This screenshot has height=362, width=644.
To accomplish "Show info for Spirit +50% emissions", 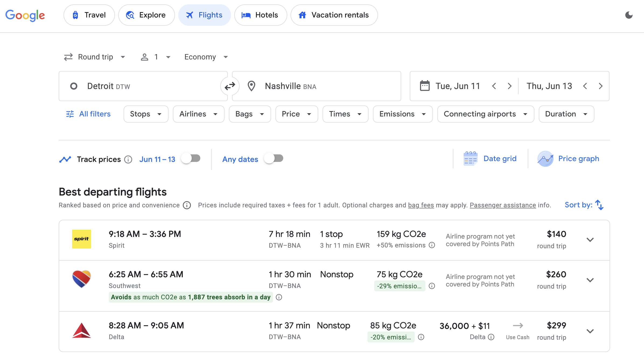I will point(432,245).
